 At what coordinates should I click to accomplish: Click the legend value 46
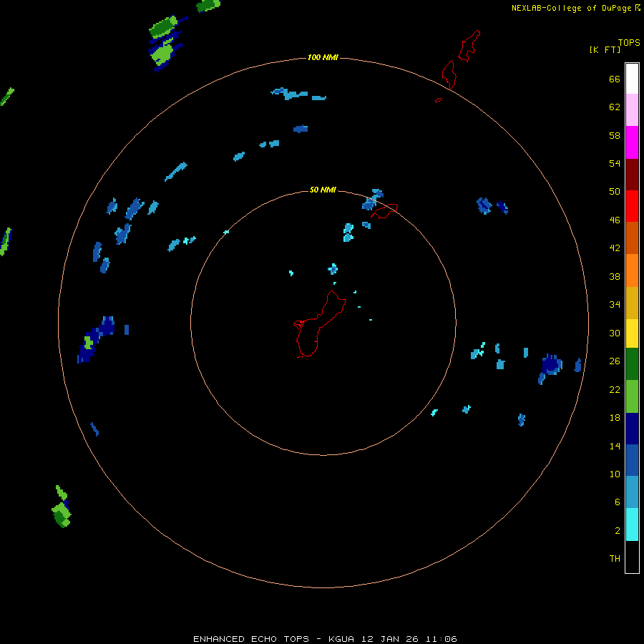[615, 220]
